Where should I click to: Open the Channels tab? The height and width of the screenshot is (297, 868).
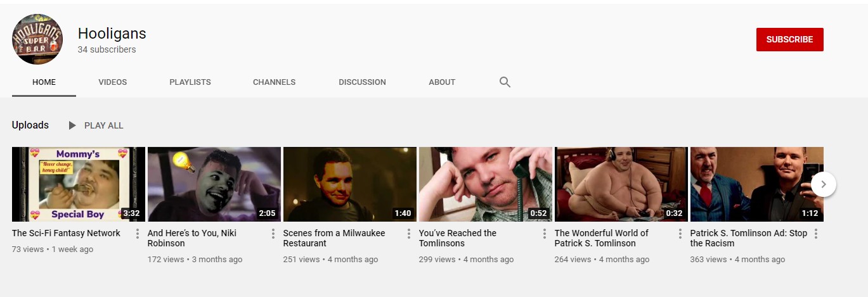click(x=274, y=82)
